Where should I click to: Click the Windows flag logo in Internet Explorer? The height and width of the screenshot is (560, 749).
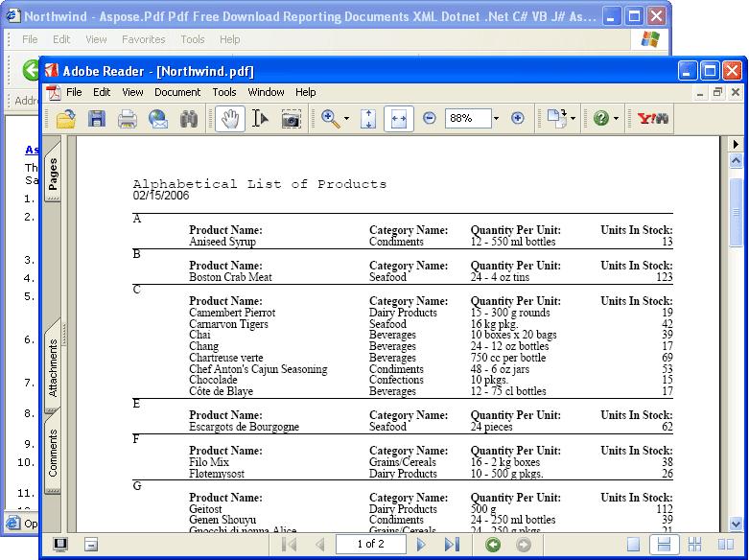click(x=650, y=39)
